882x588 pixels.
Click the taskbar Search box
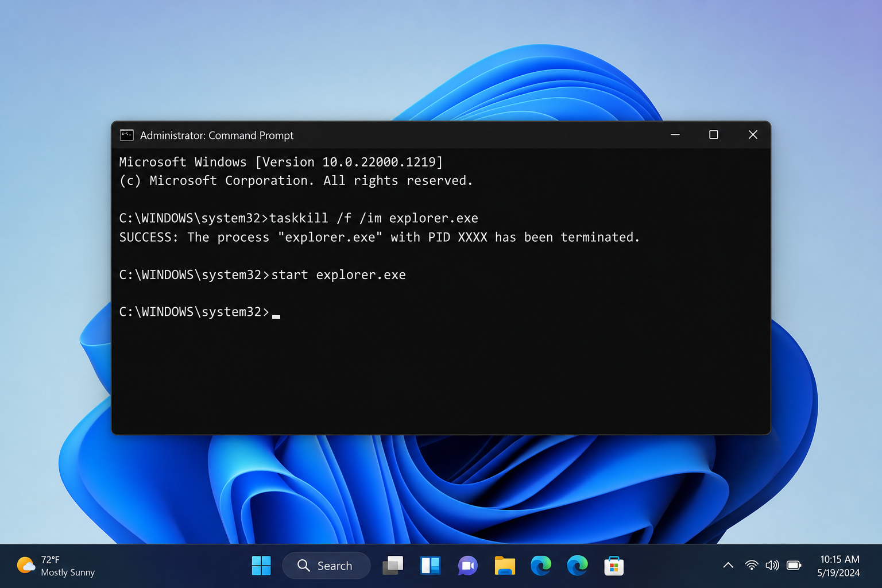[326, 566]
